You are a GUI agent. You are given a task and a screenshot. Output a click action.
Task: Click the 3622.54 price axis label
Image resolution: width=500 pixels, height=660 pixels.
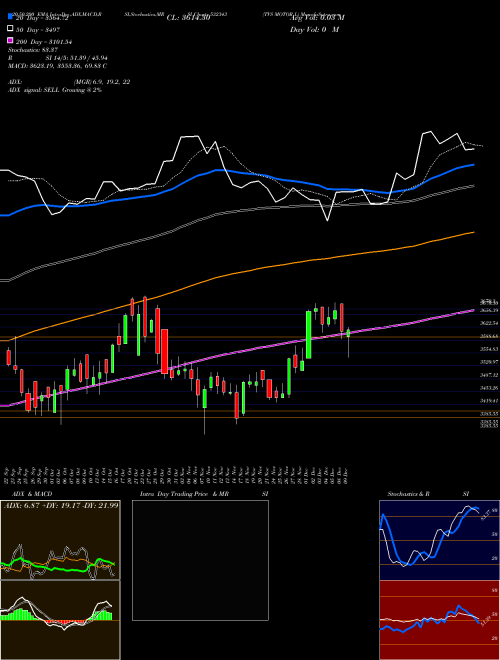click(489, 323)
